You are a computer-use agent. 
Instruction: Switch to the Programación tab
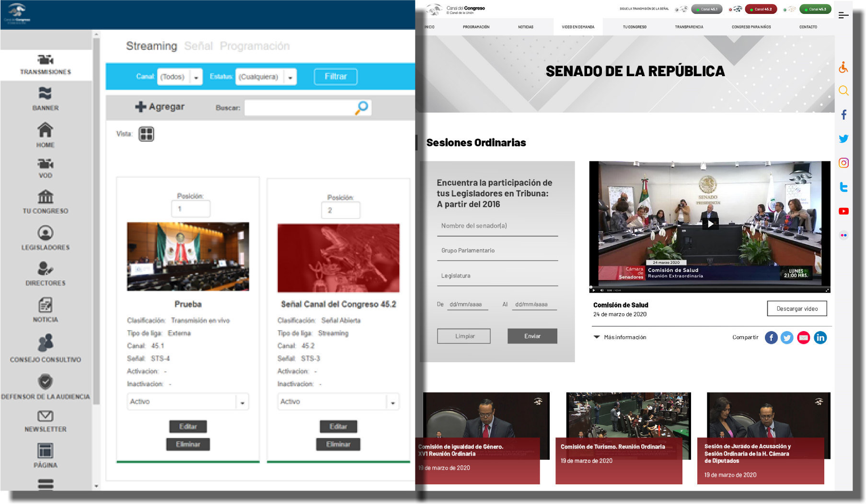254,46
